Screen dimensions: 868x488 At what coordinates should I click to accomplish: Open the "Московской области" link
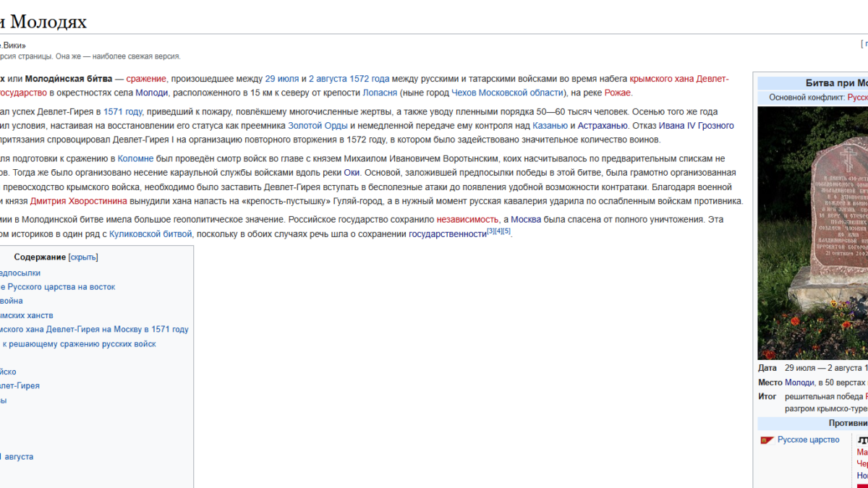521,93
